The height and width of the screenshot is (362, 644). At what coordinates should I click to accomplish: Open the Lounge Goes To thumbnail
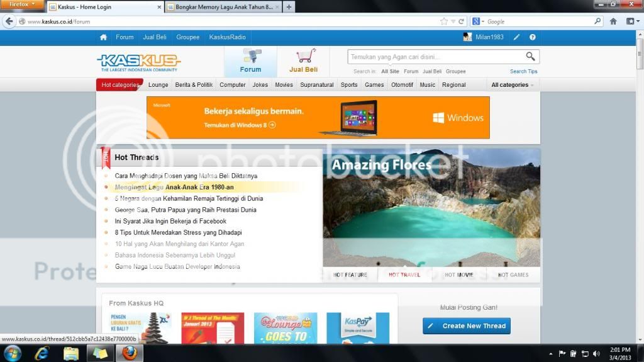(x=286, y=328)
